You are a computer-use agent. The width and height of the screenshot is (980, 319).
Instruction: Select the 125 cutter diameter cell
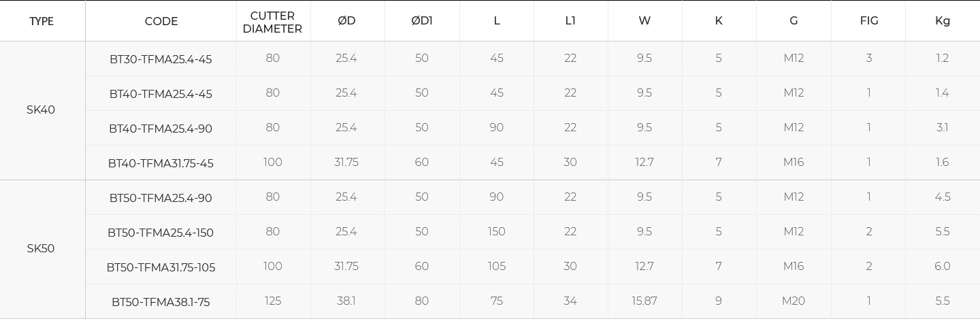pos(273,301)
